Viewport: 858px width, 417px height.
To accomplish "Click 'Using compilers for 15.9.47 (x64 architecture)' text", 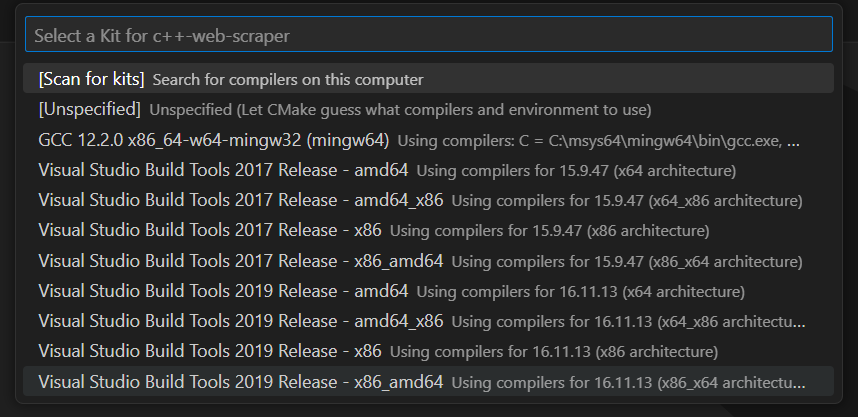I will point(576,170).
